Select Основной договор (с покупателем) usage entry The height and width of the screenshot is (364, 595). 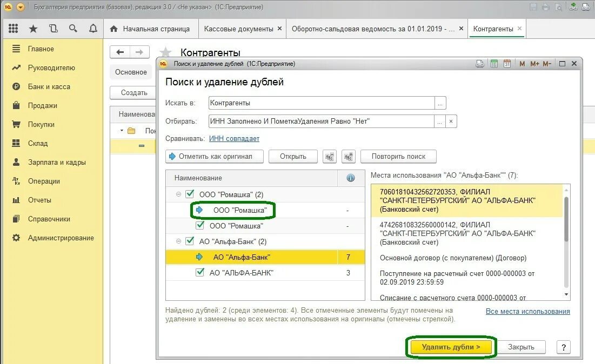(453, 258)
